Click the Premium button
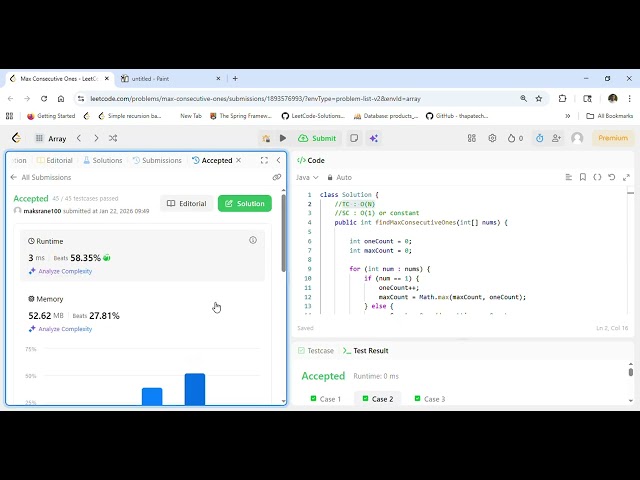Image resolution: width=640 pixels, height=480 pixels. (613, 138)
